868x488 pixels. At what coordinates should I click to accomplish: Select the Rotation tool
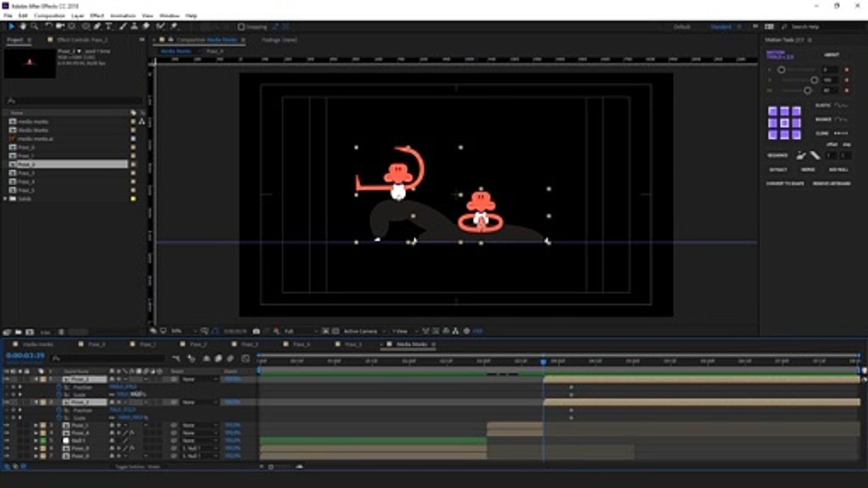(x=49, y=26)
